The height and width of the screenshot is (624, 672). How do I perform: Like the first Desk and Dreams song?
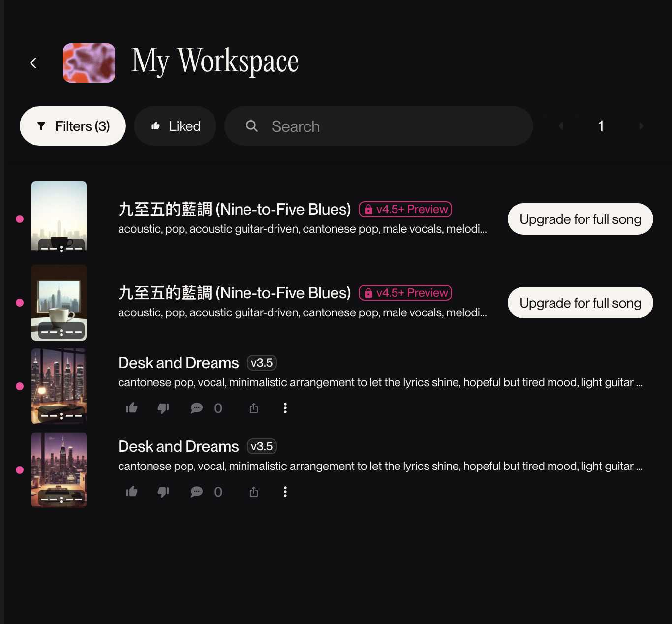[x=132, y=408]
